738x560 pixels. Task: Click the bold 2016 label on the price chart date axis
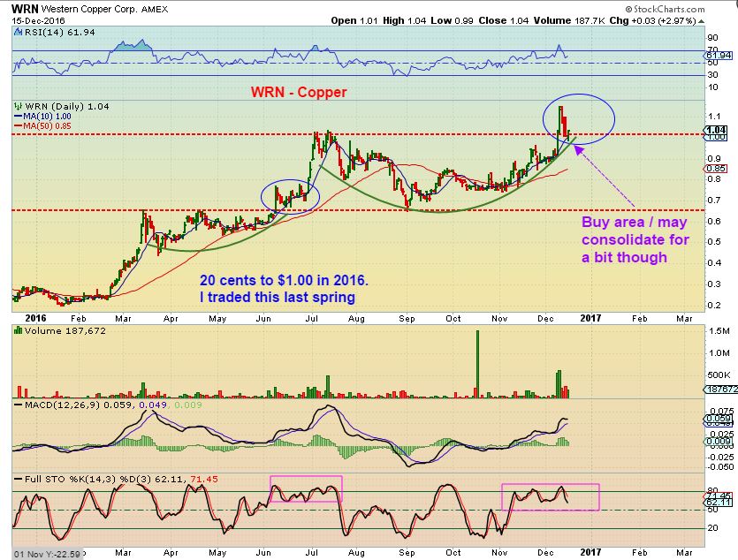click(35, 318)
